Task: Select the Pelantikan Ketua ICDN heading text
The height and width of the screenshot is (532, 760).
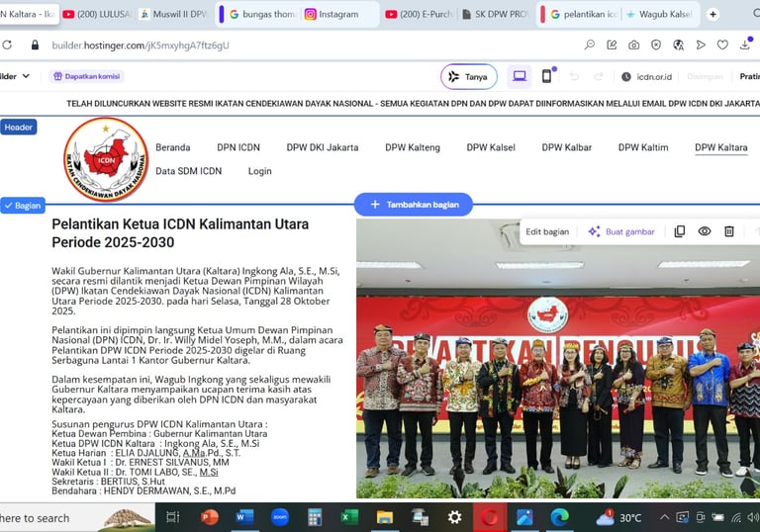Action: (180, 233)
